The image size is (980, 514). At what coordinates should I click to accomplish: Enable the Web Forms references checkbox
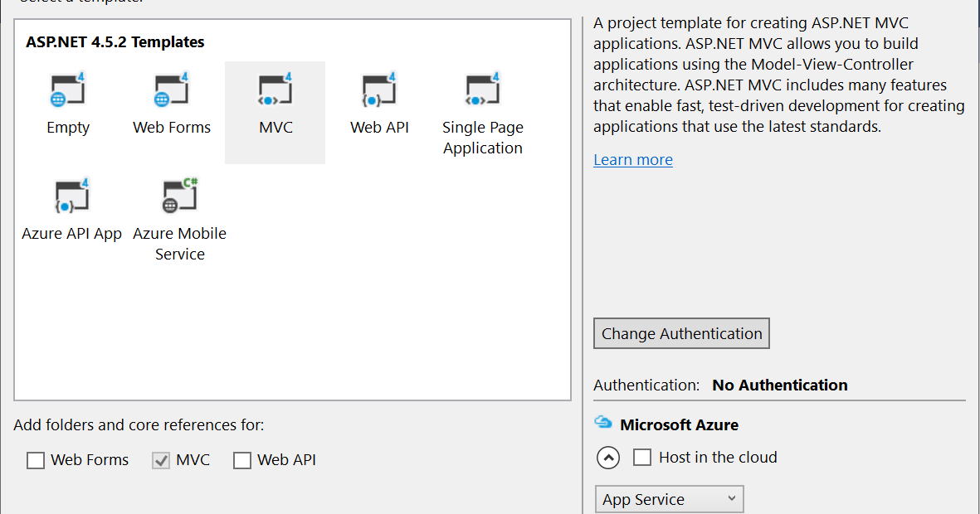(x=36, y=460)
